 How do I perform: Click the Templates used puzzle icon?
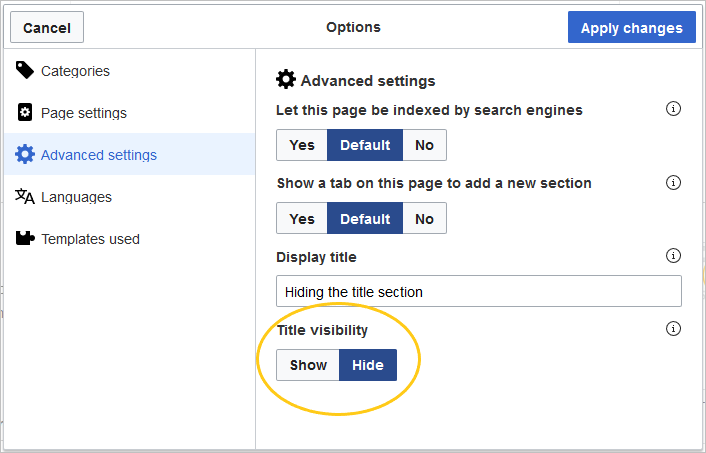(25, 238)
